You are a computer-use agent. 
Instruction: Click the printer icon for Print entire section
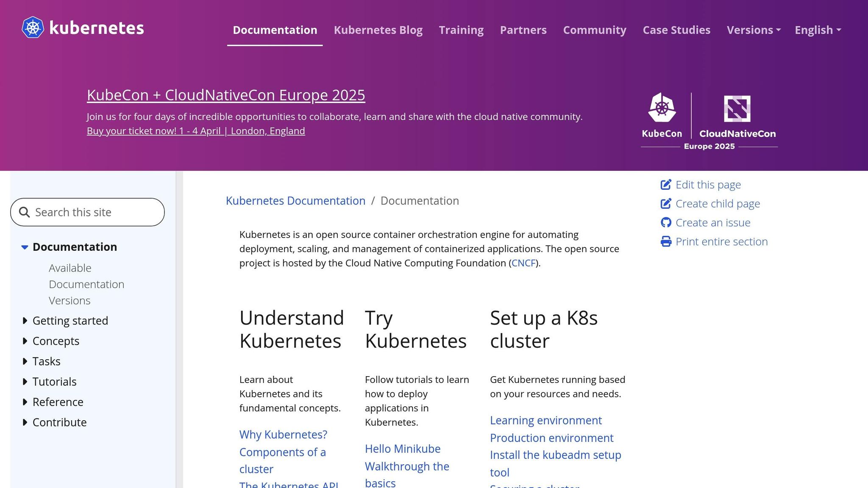point(666,241)
